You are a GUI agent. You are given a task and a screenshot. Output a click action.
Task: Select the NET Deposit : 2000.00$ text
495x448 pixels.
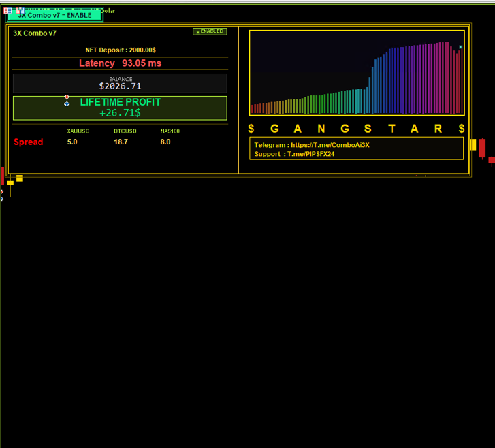(121, 50)
